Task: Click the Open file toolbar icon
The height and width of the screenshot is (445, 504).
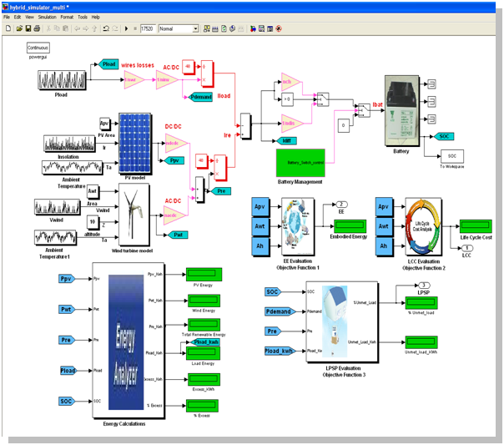Action: [18, 28]
